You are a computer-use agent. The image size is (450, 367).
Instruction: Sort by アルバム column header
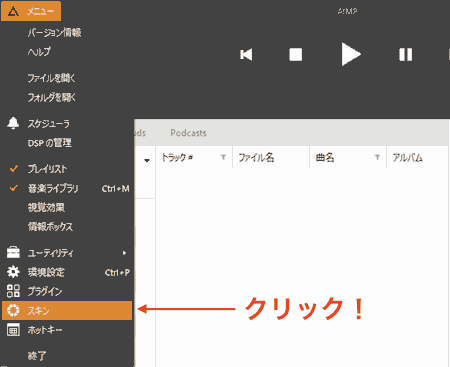coord(408,157)
